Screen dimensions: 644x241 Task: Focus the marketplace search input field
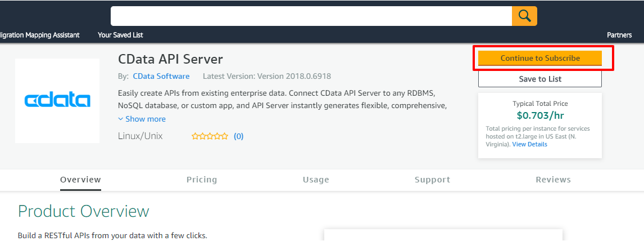[311, 16]
